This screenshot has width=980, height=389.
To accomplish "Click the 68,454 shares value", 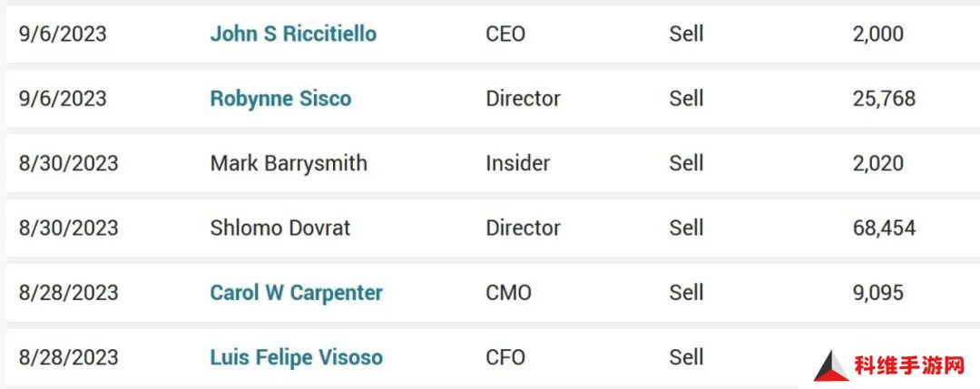I will click(x=884, y=228).
